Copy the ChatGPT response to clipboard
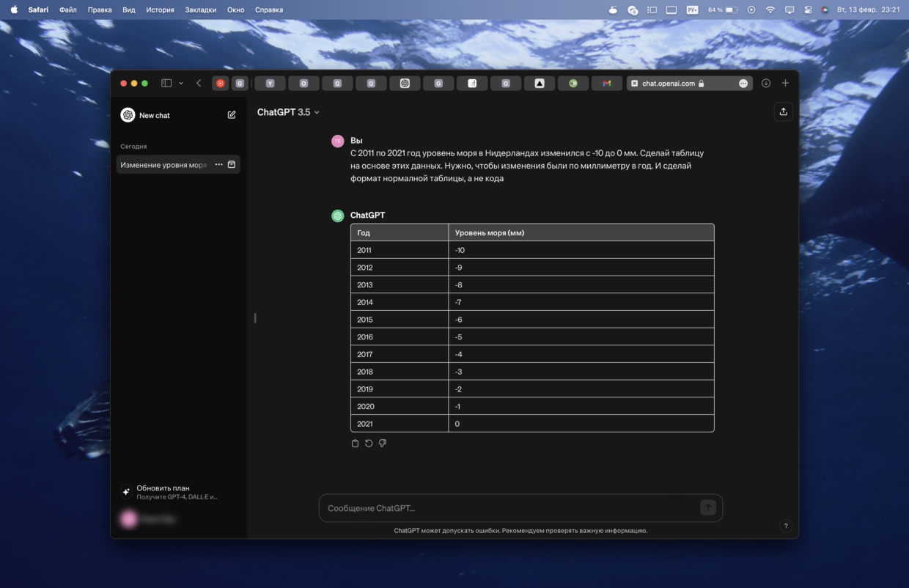 click(356, 444)
